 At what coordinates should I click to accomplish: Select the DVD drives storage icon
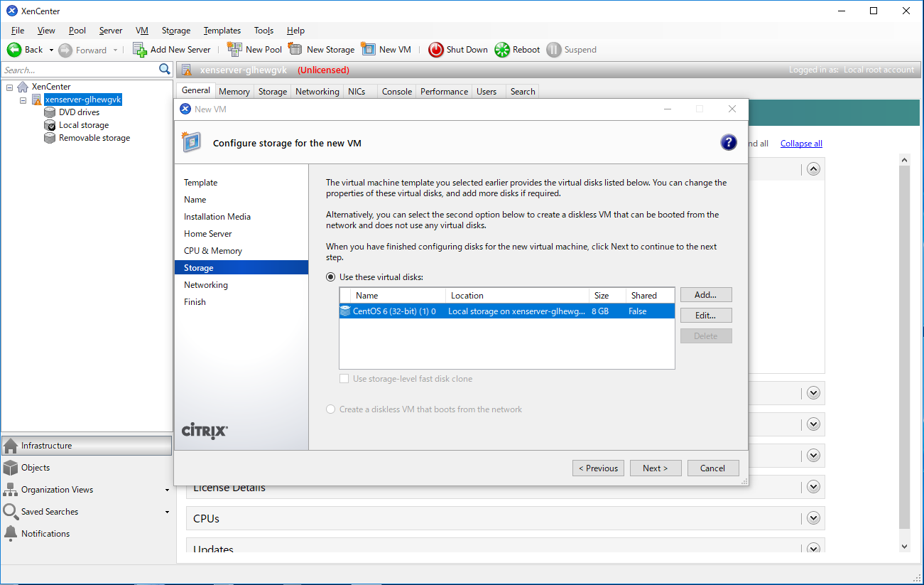tap(50, 112)
